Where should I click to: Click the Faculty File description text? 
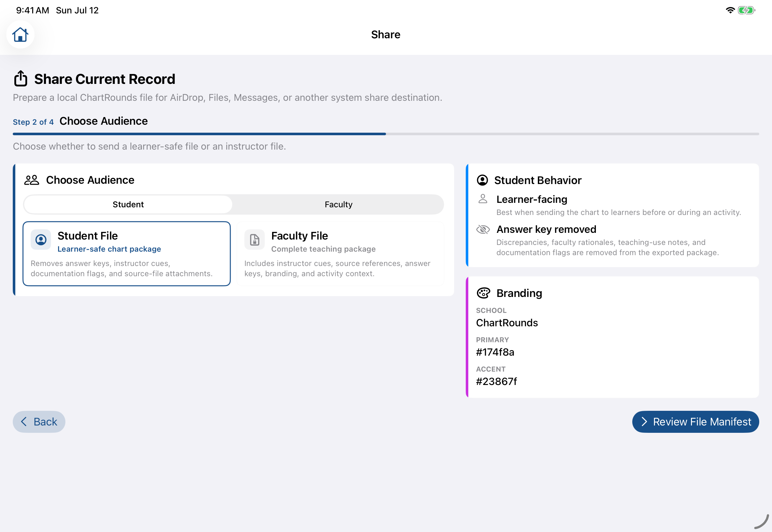pos(337,269)
